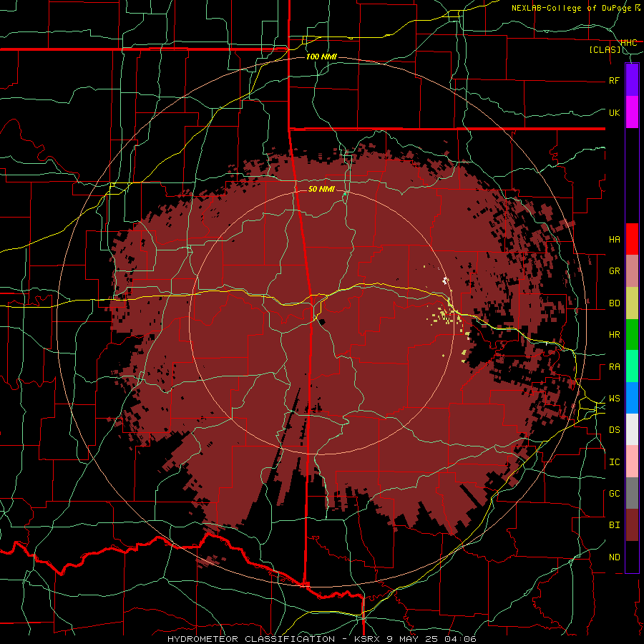Click the UK magenta legend color swatch

[632, 112]
